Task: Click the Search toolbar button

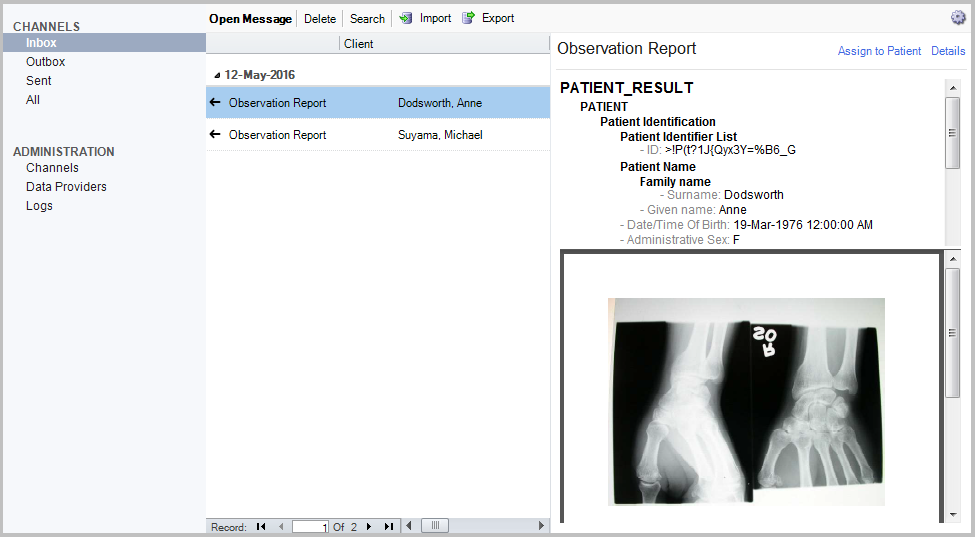Action: pos(367,19)
